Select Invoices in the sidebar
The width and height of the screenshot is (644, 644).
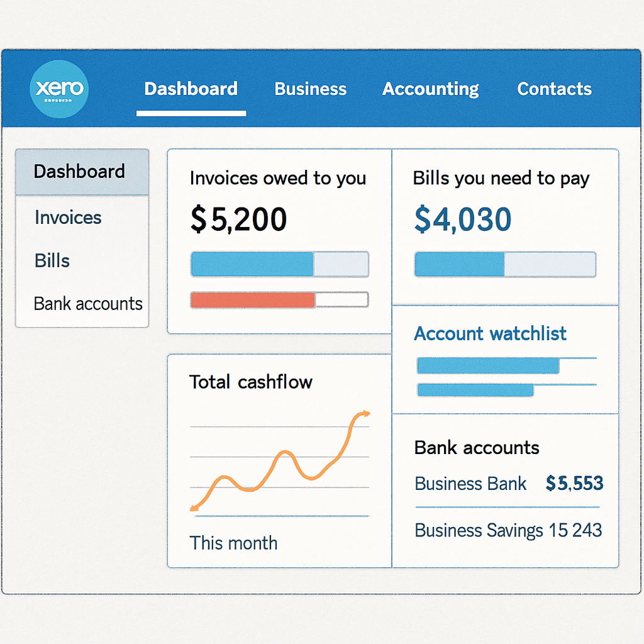click(x=67, y=218)
